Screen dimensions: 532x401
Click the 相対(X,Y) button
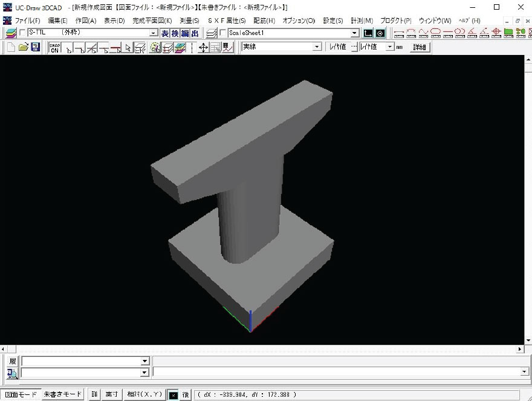(x=144, y=394)
